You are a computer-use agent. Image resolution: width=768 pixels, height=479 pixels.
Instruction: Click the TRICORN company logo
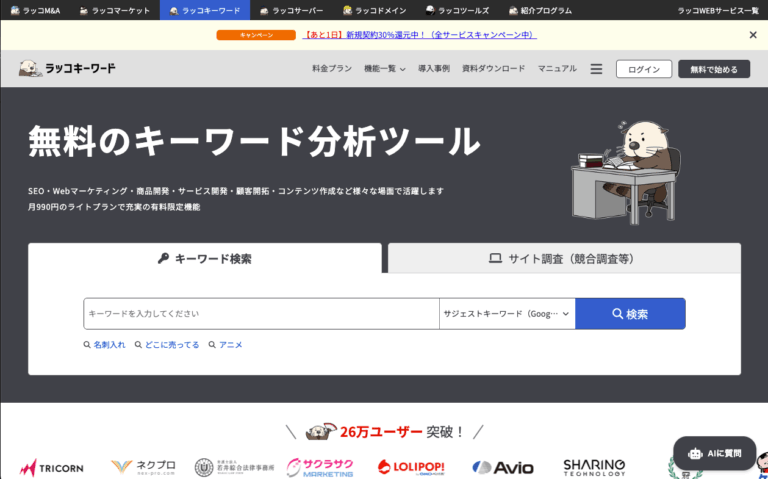(51, 468)
